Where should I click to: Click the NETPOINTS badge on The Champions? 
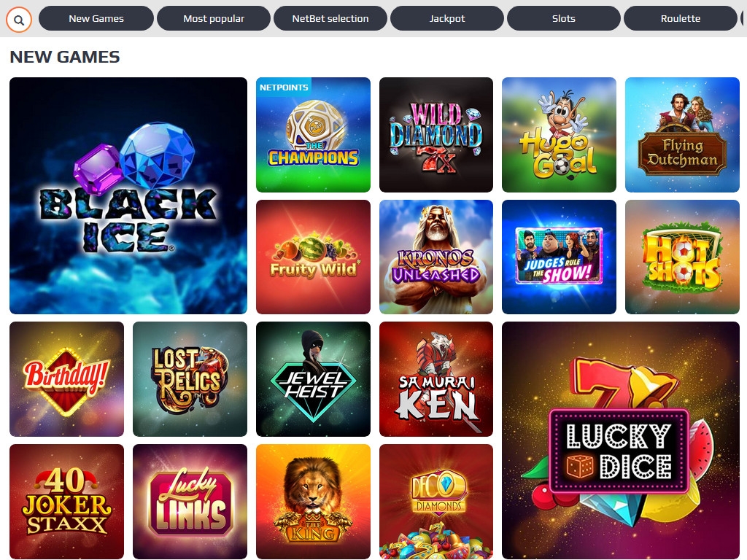pyautogui.click(x=284, y=87)
